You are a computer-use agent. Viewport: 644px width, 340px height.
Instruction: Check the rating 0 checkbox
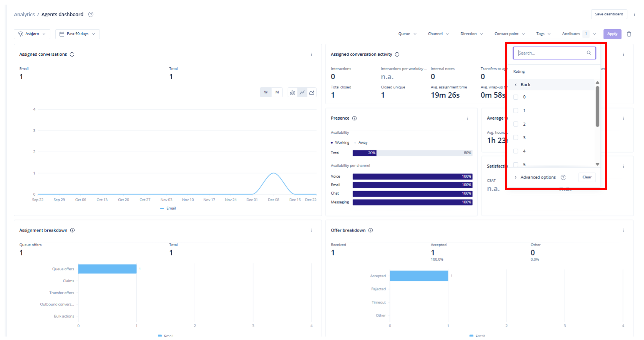[x=516, y=97]
